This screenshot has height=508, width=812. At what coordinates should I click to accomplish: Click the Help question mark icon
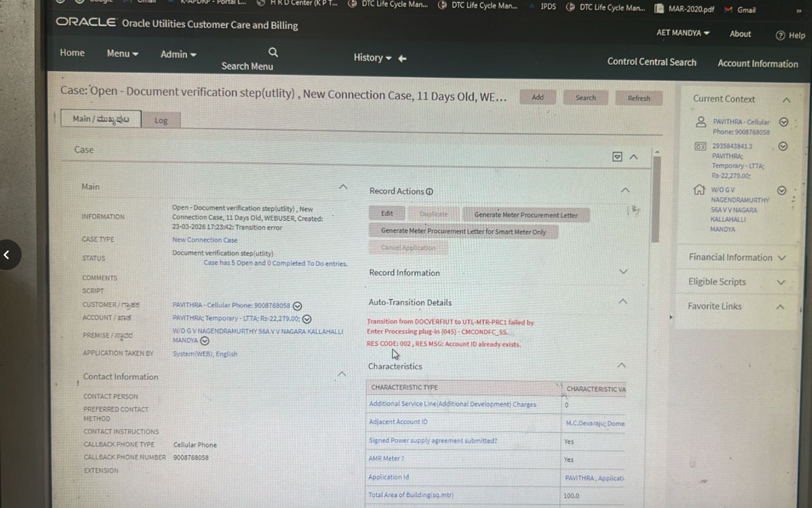(x=780, y=35)
